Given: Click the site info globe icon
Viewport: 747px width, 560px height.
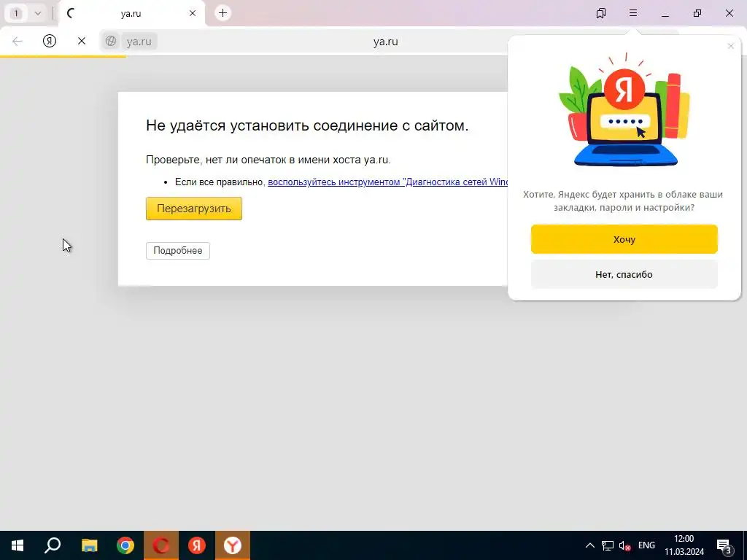Looking at the screenshot, I should (x=111, y=42).
